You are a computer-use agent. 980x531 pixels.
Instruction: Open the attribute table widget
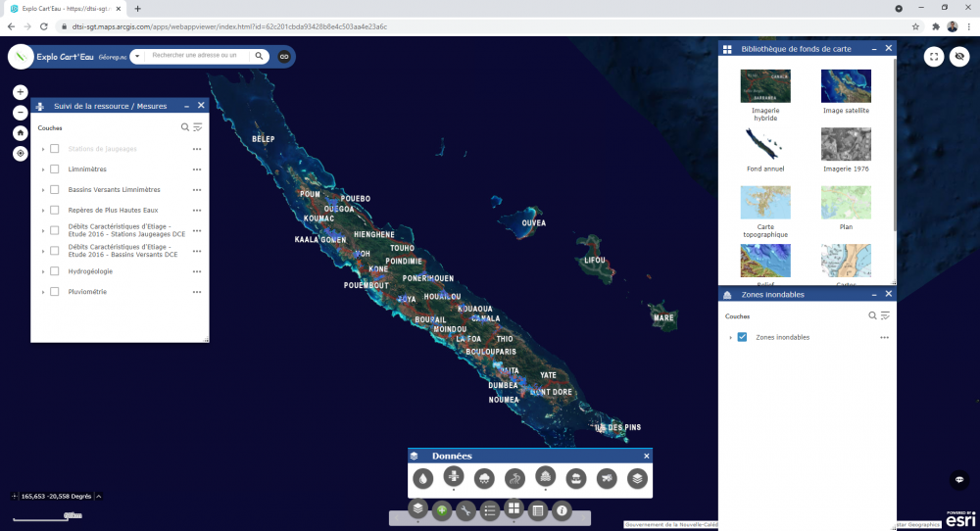(537, 511)
